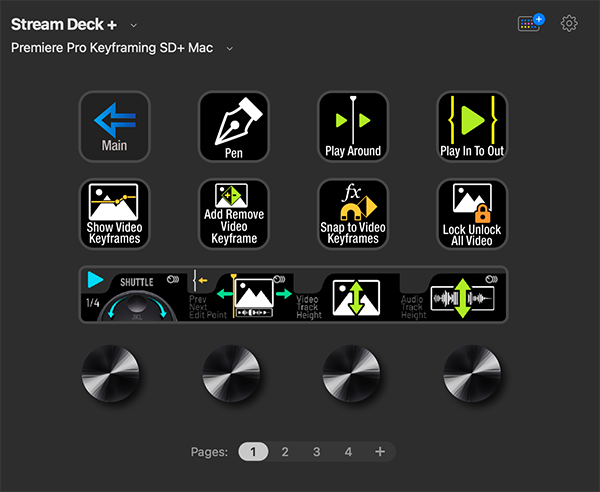Select the Shuttle touch strip segment

tap(134, 295)
